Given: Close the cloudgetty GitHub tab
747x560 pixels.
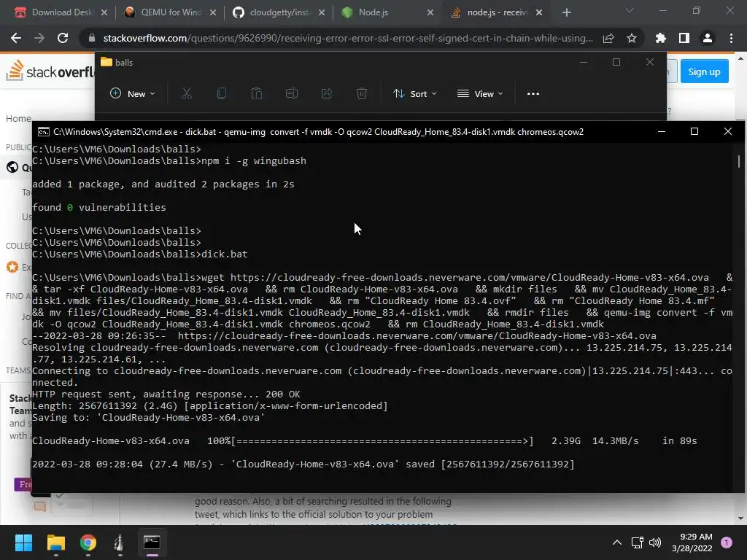Looking at the screenshot, I should pos(322,12).
